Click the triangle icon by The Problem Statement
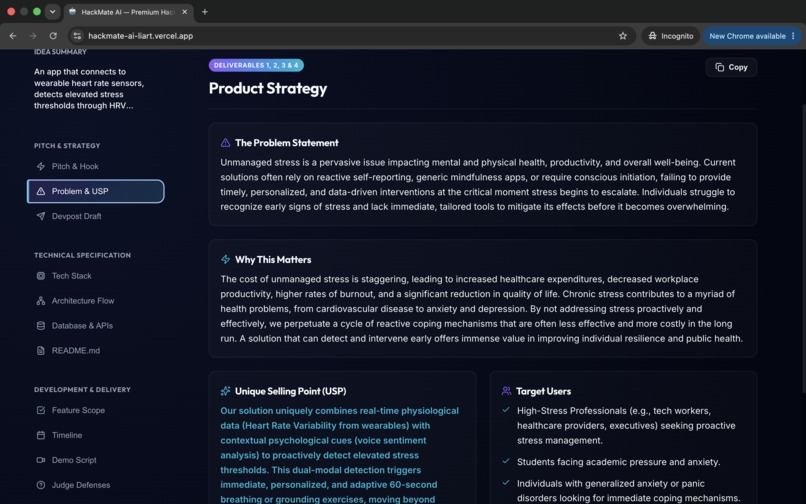806x504 pixels. (x=225, y=142)
